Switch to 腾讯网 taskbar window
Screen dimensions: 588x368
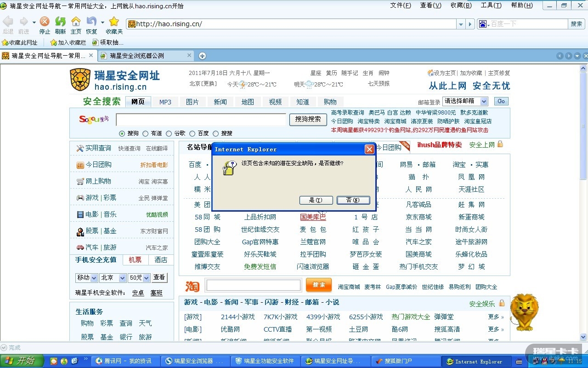pyautogui.click(x=125, y=361)
